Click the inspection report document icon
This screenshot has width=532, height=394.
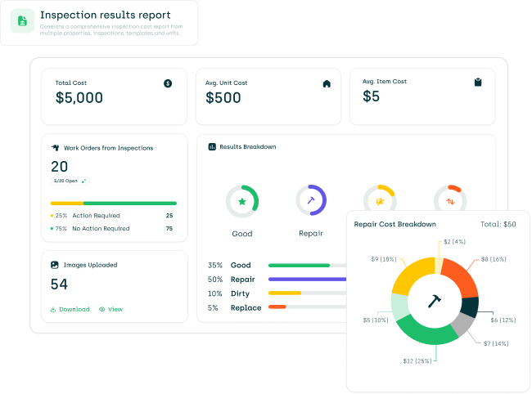tap(23, 21)
